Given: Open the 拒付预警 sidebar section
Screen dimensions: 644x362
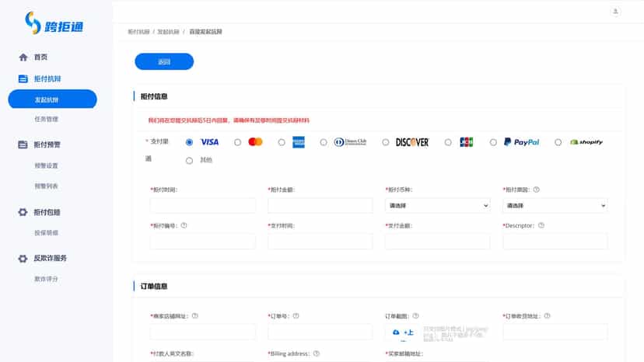Looking at the screenshot, I should 47,144.
